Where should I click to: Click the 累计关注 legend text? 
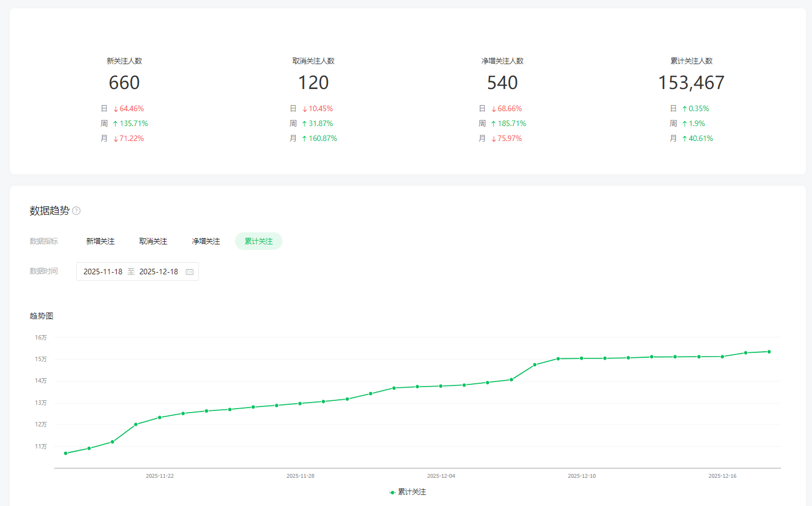412,492
